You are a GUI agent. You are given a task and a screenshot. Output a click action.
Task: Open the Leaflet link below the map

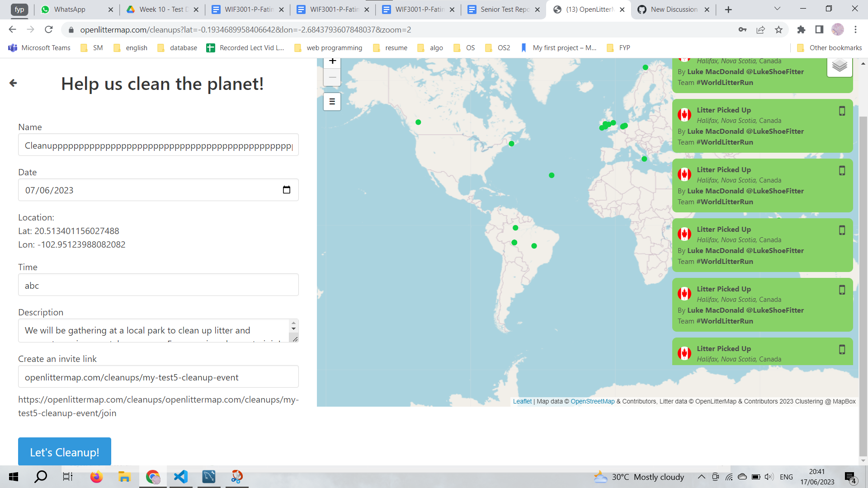tap(522, 401)
